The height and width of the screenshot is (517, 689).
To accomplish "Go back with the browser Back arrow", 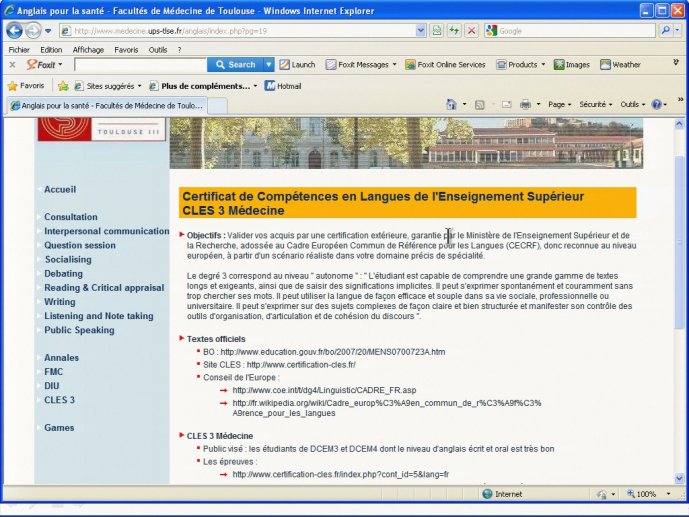I will (14, 31).
